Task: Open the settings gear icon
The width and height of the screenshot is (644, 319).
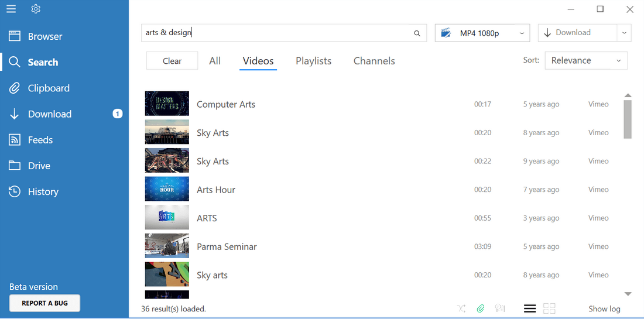Action: point(36,9)
